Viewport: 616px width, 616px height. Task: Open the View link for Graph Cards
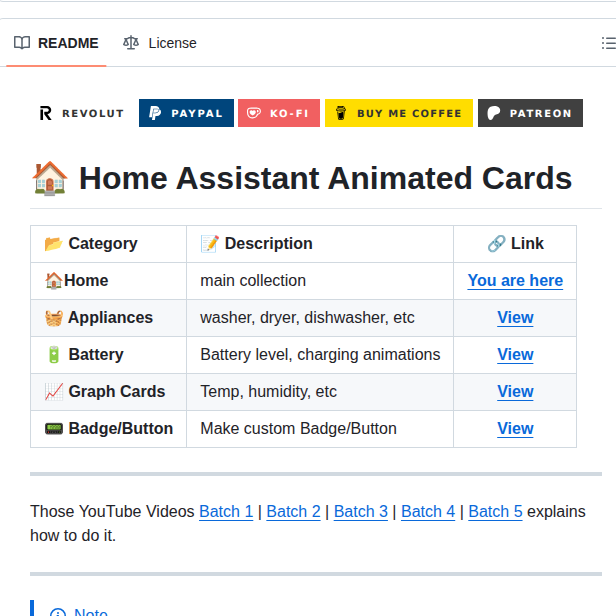click(x=515, y=391)
